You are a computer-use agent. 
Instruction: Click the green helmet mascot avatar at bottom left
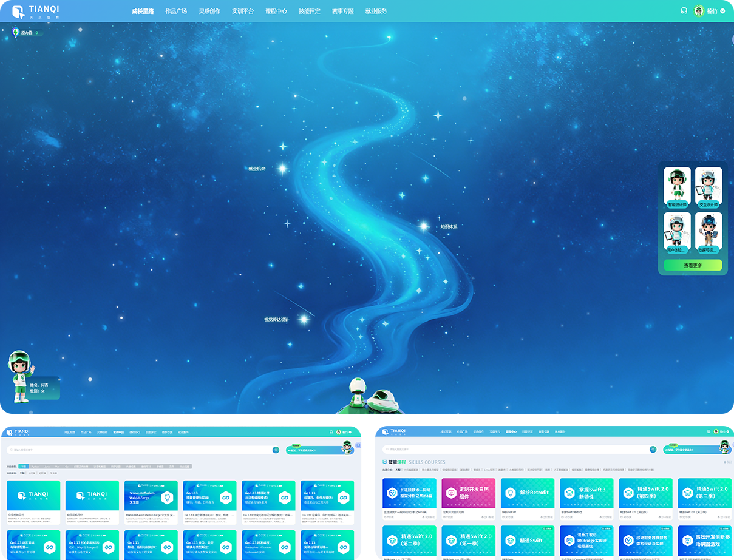point(21,376)
